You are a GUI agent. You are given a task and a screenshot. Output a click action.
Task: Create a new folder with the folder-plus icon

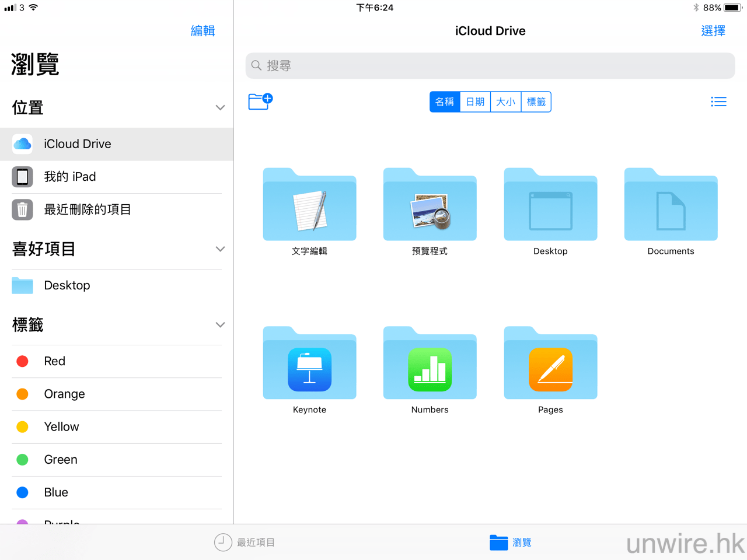coord(260,101)
